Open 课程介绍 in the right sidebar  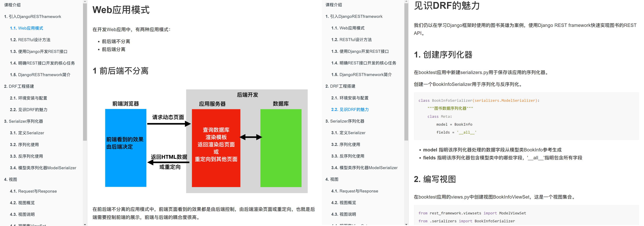(x=334, y=5)
